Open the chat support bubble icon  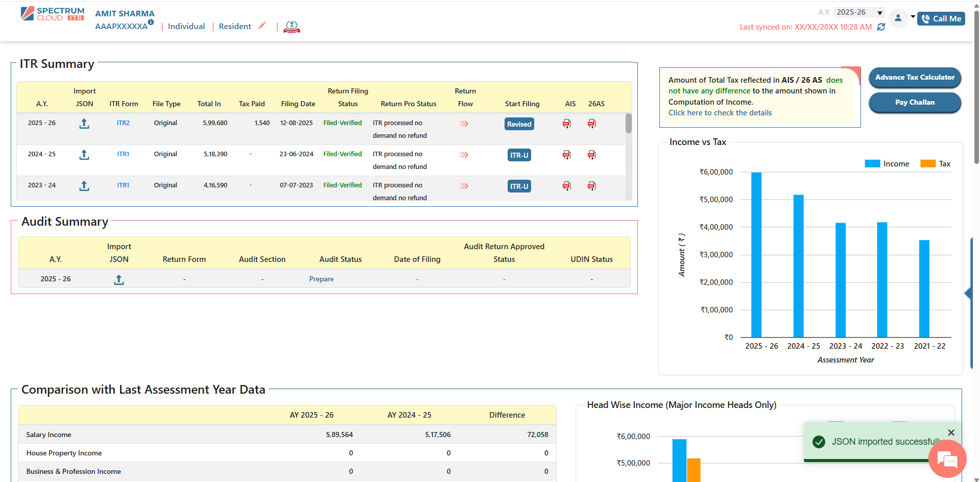[x=947, y=460]
